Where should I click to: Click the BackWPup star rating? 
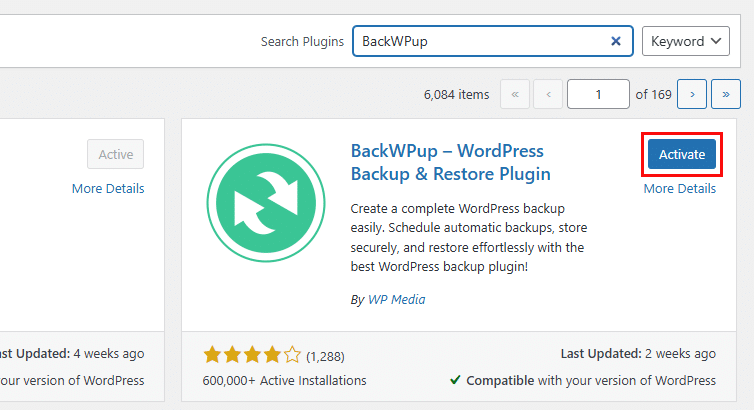(252, 355)
